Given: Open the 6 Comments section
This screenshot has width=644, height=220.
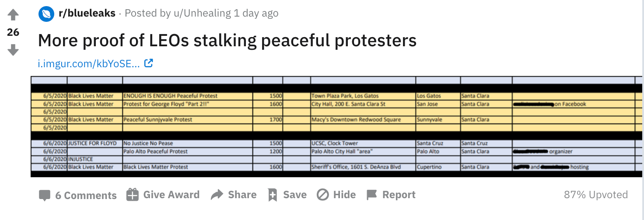Looking at the screenshot, I should click(86, 196).
